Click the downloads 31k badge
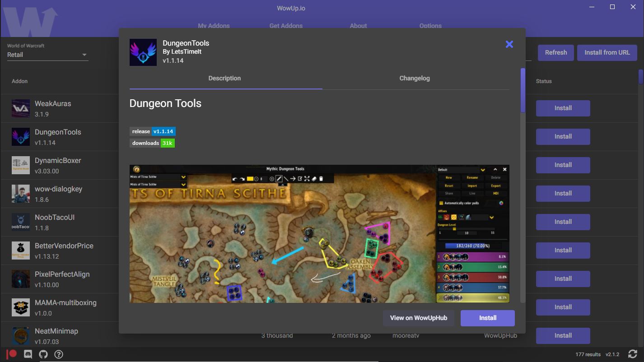 tap(152, 143)
